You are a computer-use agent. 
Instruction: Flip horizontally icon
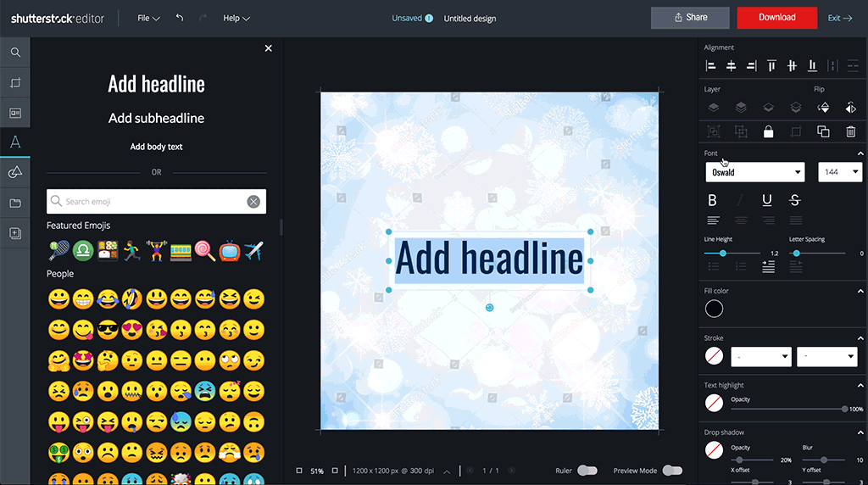coord(851,108)
